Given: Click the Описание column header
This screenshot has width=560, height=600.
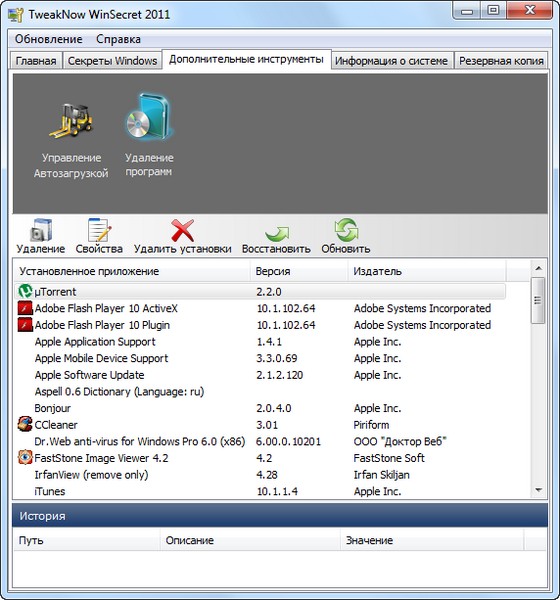Looking at the screenshot, I should (250, 540).
